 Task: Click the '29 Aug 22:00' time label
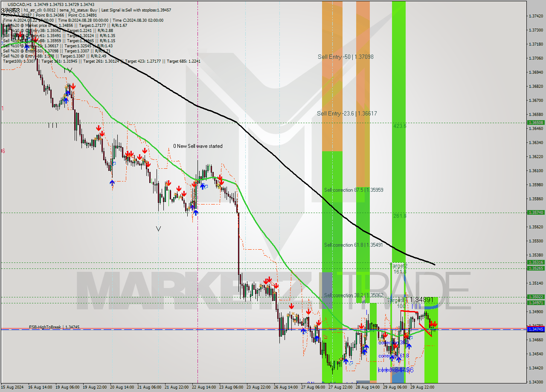tap(422, 387)
